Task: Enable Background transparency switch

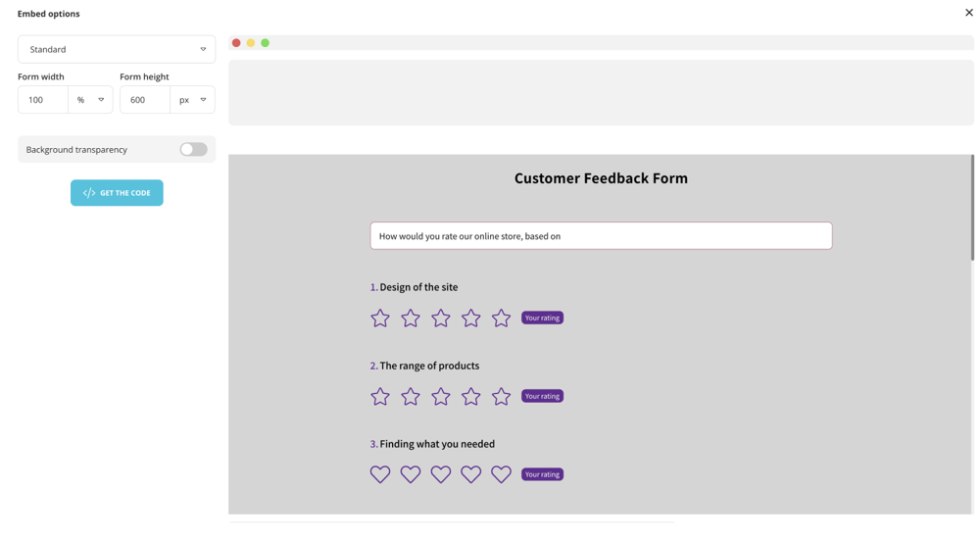Action: click(x=193, y=150)
